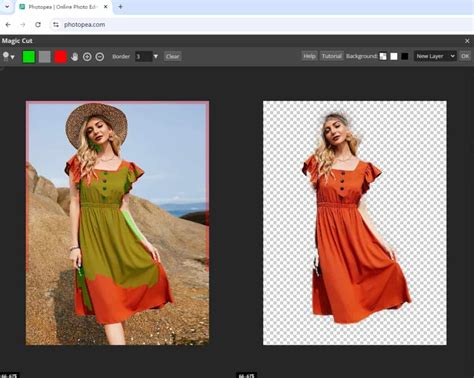
Task: Set preview background to white
Action: [394, 56]
